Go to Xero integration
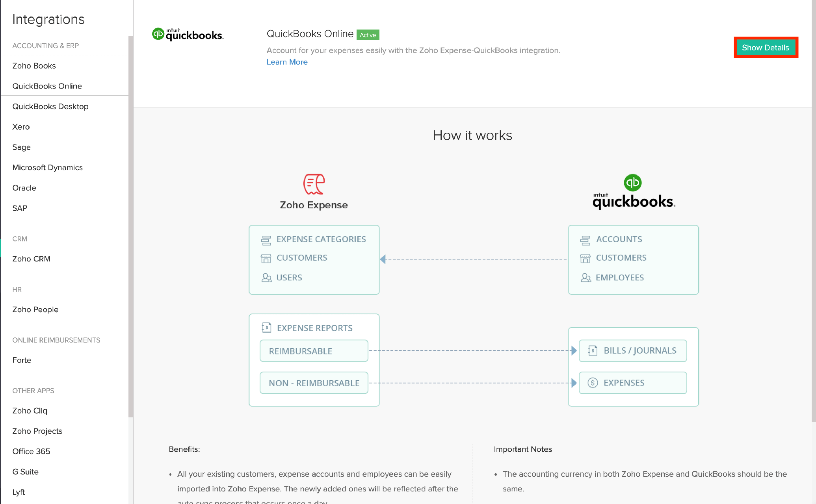 click(21, 127)
